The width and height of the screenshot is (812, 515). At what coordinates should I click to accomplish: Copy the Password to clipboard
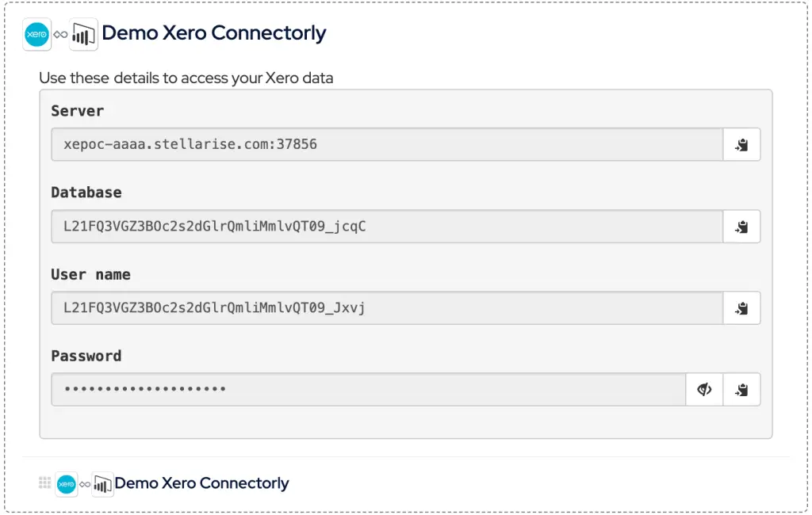coord(741,389)
